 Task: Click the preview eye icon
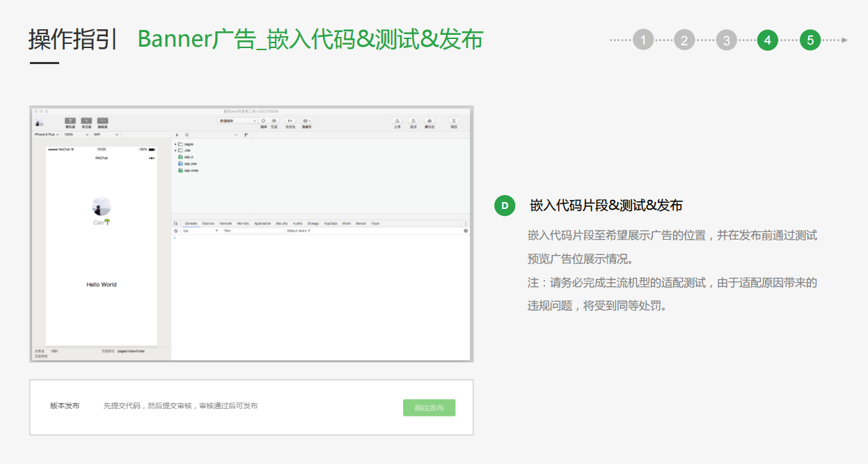click(x=274, y=121)
